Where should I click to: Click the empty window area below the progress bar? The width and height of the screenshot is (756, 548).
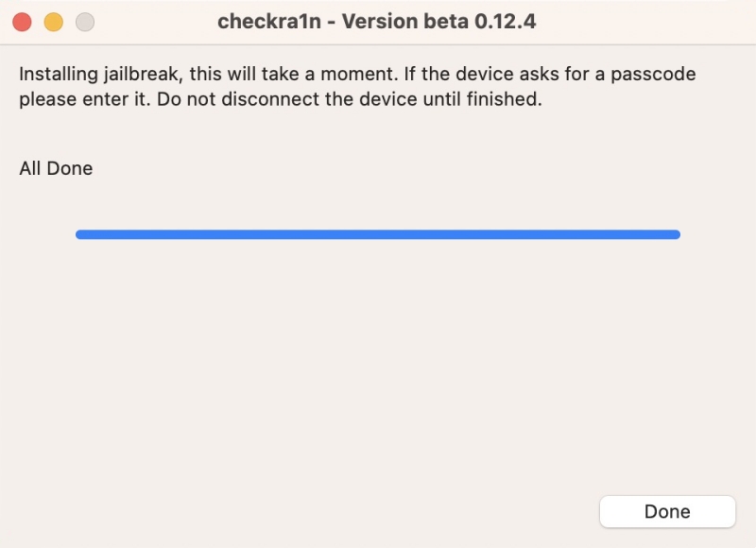click(378, 368)
